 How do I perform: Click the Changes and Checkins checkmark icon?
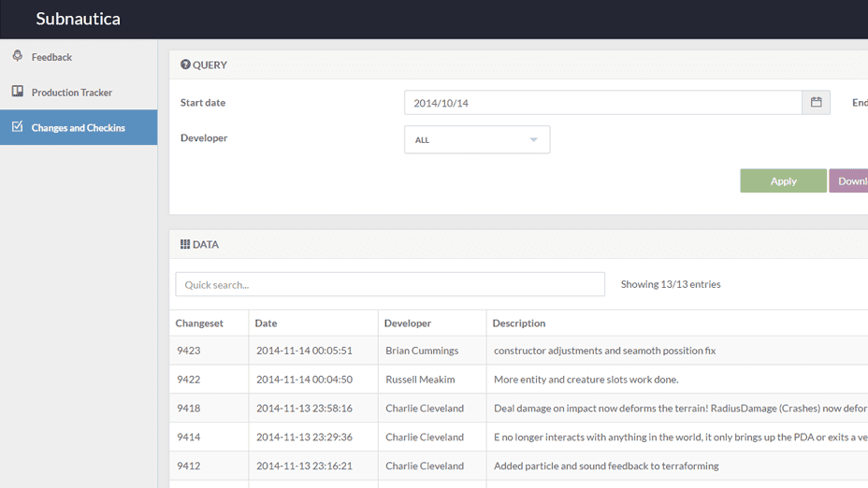[x=18, y=127]
